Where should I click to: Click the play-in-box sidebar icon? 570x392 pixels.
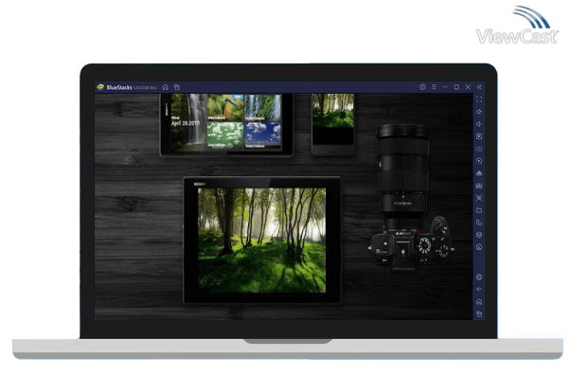click(479, 136)
